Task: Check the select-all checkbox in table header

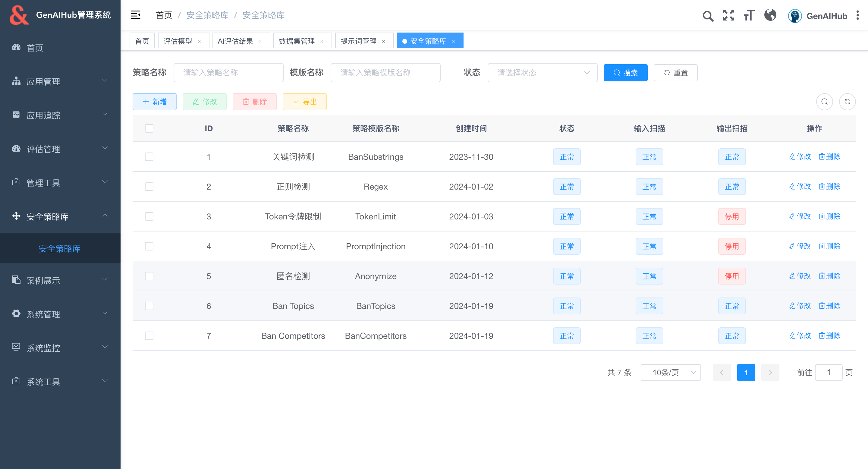Action: (x=149, y=128)
